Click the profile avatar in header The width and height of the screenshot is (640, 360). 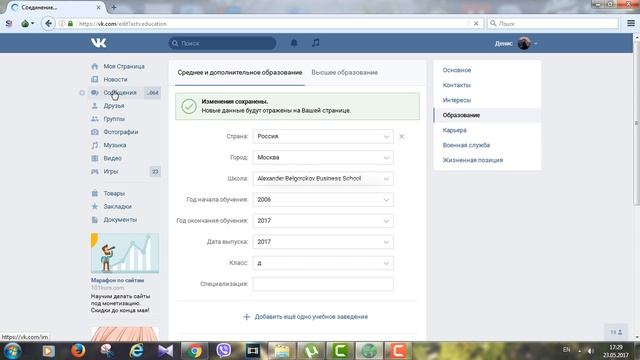coord(524,43)
